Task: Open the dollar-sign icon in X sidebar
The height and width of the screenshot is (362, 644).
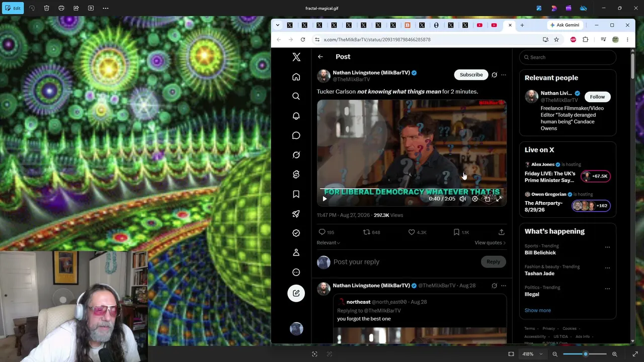Action: [296, 174]
